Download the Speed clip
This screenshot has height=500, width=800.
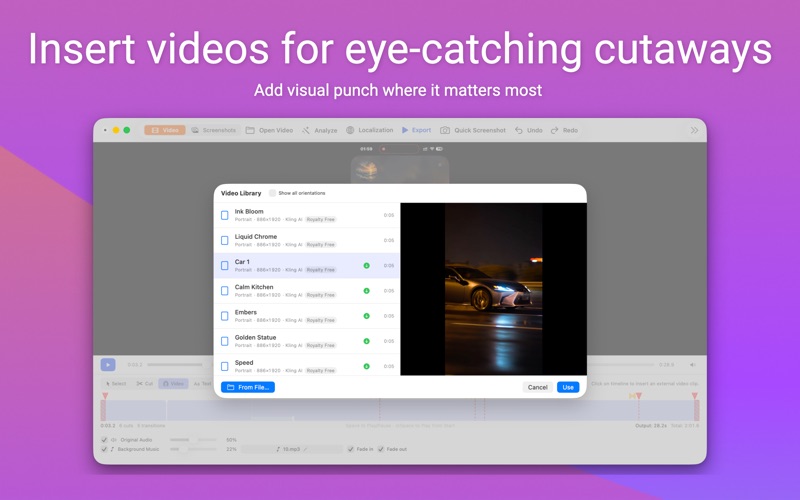[366, 366]
